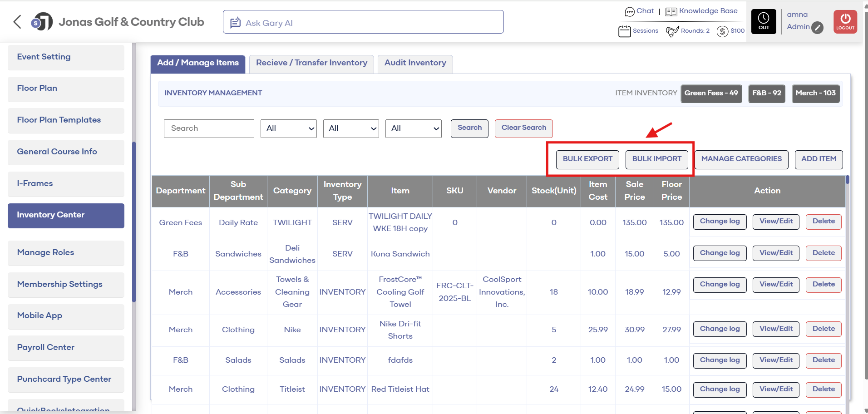Open the Sessions calendar icon
Viewport: 868px width, 414px height.
pos(624,31)
